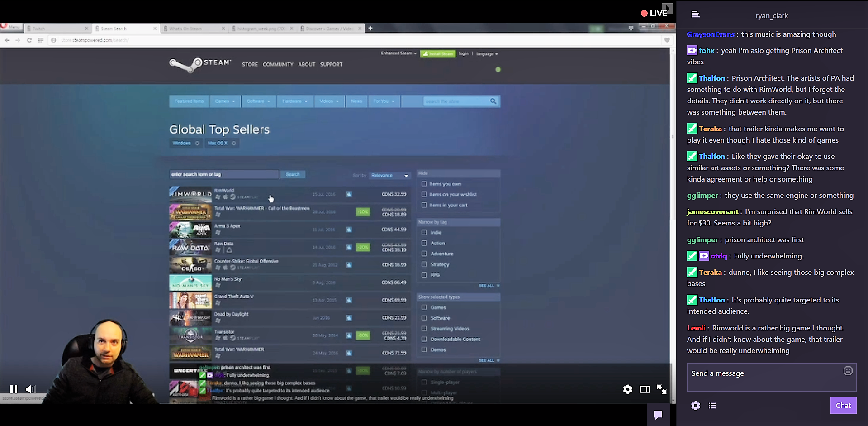Enter fullscreen video mode

pos(662,389)
